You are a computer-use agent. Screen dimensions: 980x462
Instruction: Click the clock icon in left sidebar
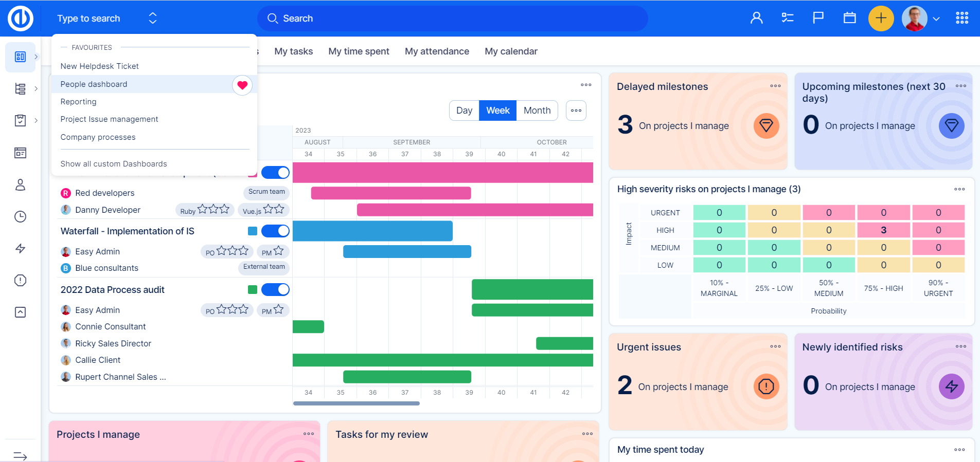(x=20, y=217)
